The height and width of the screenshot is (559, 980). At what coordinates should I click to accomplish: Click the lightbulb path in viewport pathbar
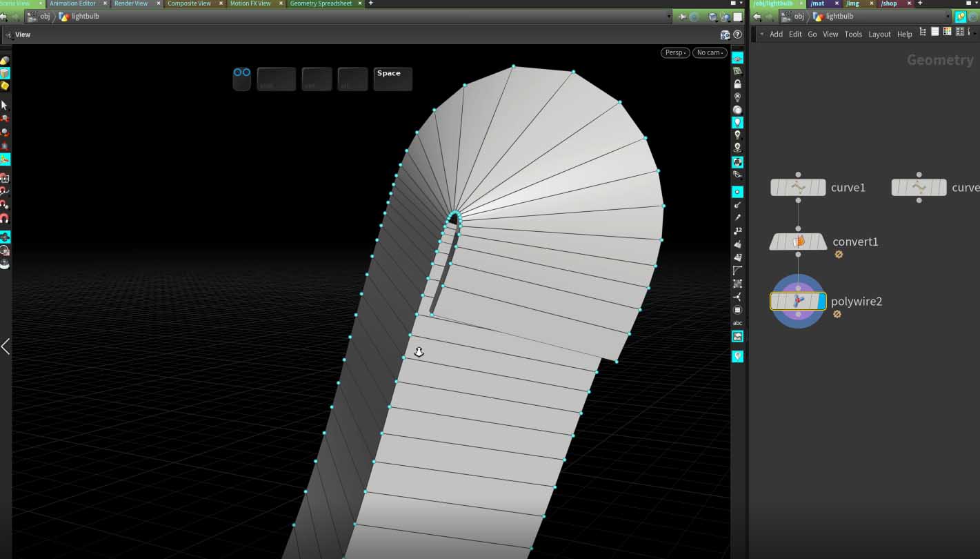pyautogui.click(x=86, y=17)
